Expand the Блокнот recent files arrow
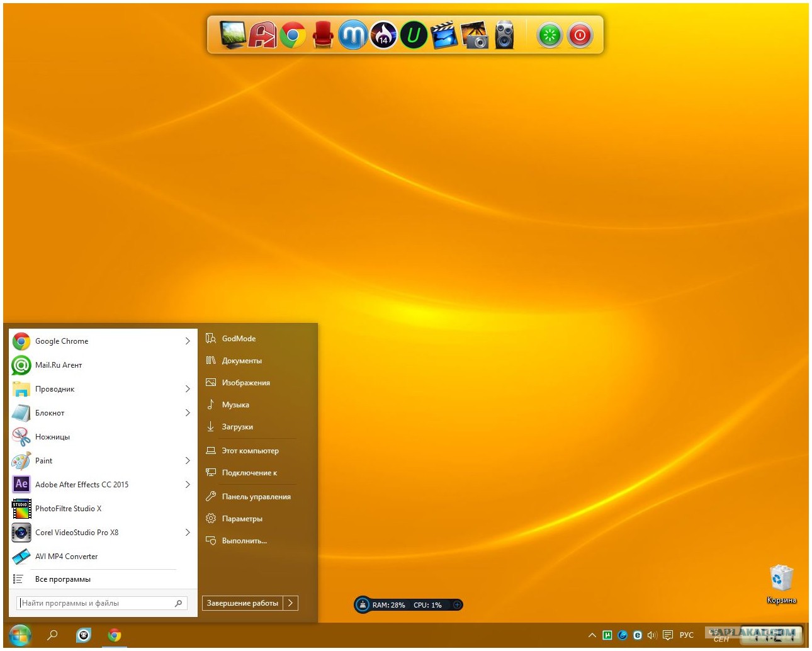Image resolution: width=812 pixels, height=651 pixels. point(187,413)
